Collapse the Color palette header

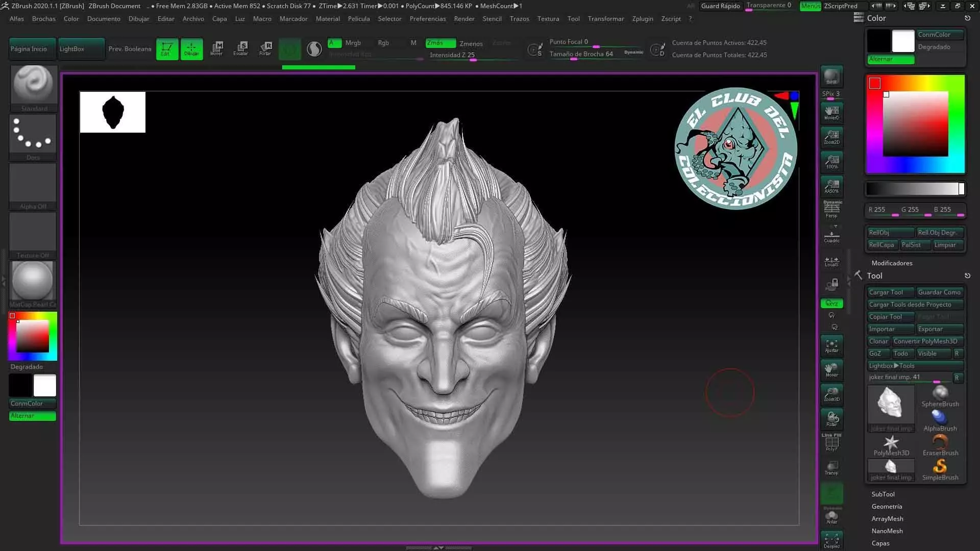point(876,18)
